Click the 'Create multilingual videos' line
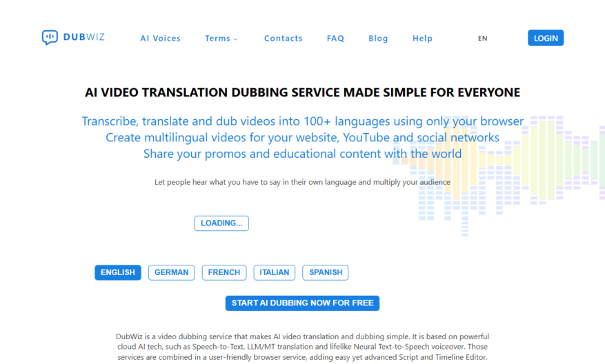The height and width of the screenshot is (364, 605). 302,137
